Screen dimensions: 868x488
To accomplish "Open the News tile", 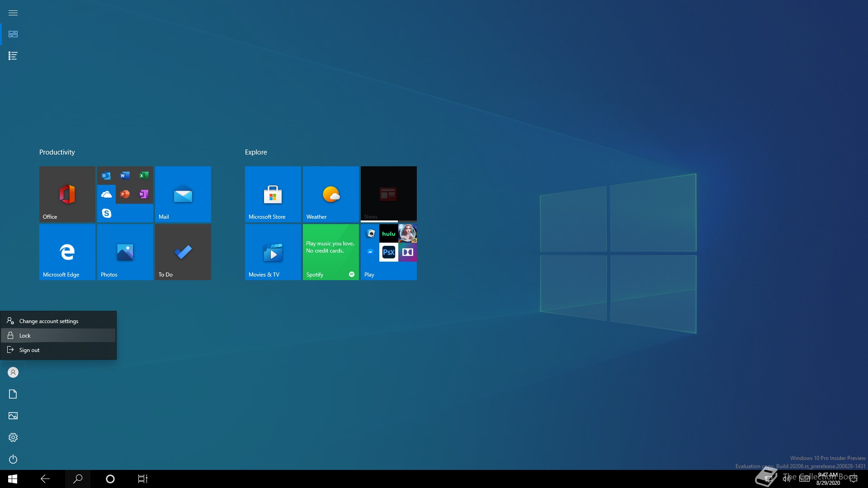I will (x=389, y=194).
